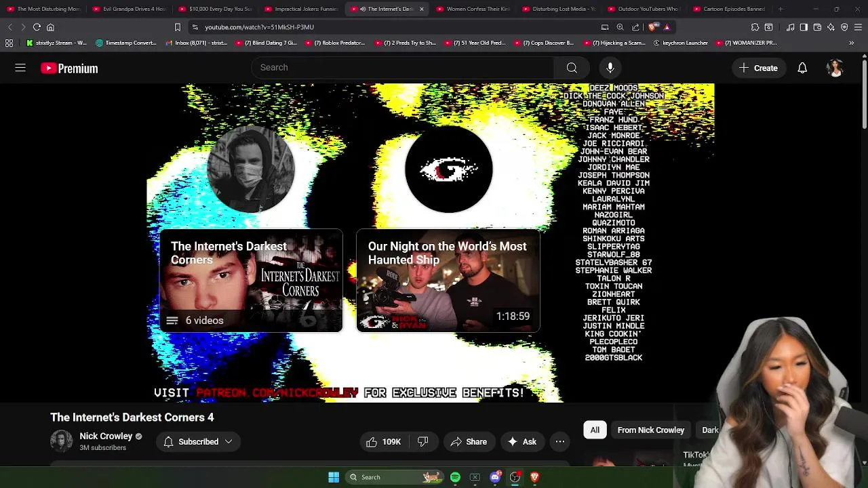Close The Internet's Darkest tab
This screenshot has height=488, width=868.
coord(422,9)
